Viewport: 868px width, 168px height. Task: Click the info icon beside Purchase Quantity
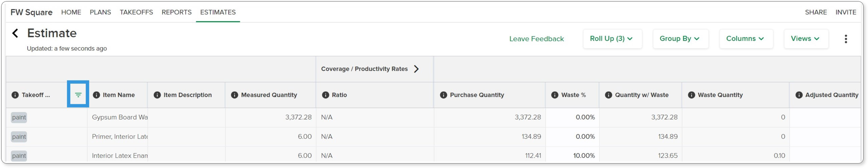(x=443, y=95)
